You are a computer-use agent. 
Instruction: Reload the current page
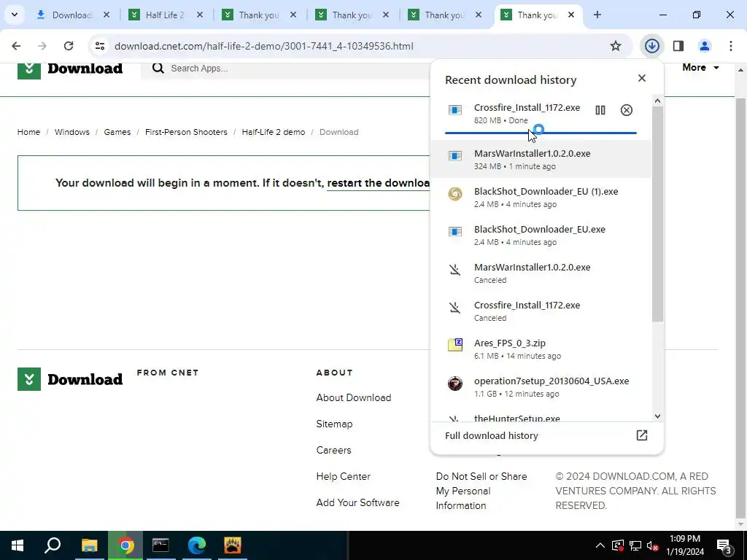pos(69,46)
